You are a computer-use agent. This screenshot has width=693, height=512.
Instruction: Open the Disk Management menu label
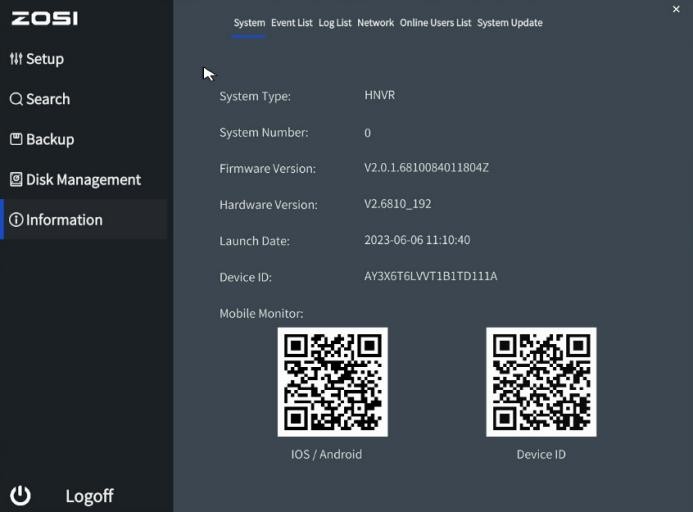pyautogui.click(x=83, y=180)
